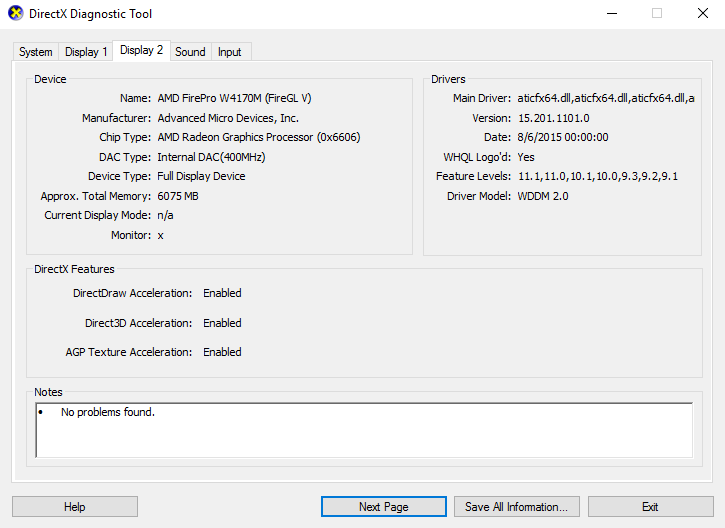Click the Help button

(x=75, y=507)
